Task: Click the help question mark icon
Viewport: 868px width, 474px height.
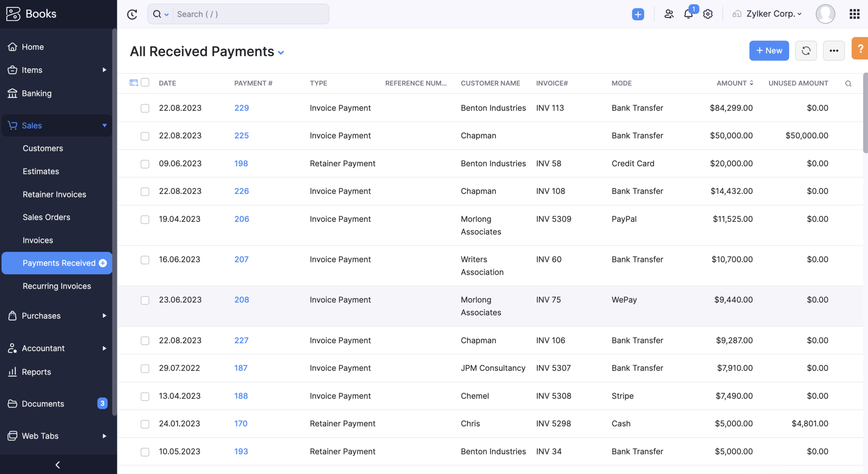Action: tap(860, 50)
